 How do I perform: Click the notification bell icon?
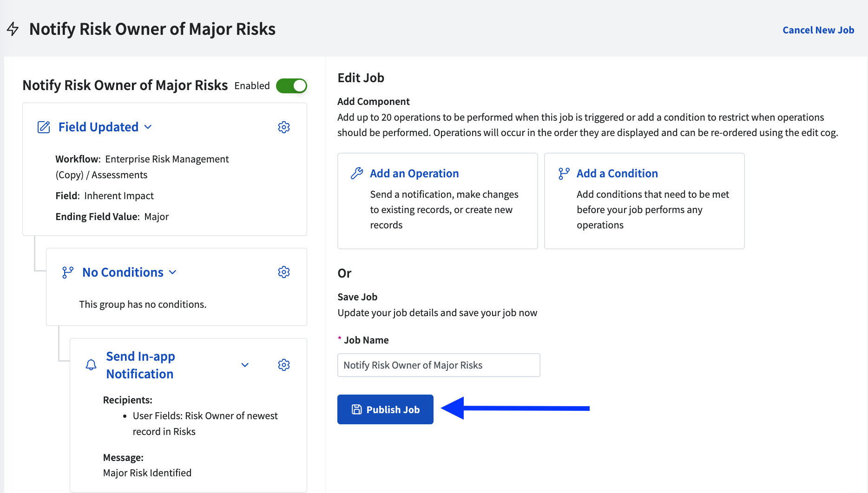point(91,365)
